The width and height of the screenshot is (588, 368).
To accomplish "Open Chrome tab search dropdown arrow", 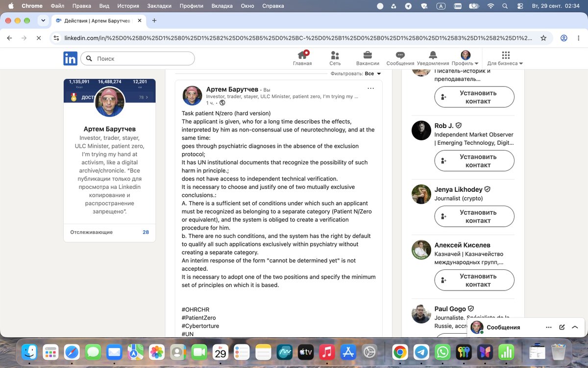I will click(x=43, y=21).
